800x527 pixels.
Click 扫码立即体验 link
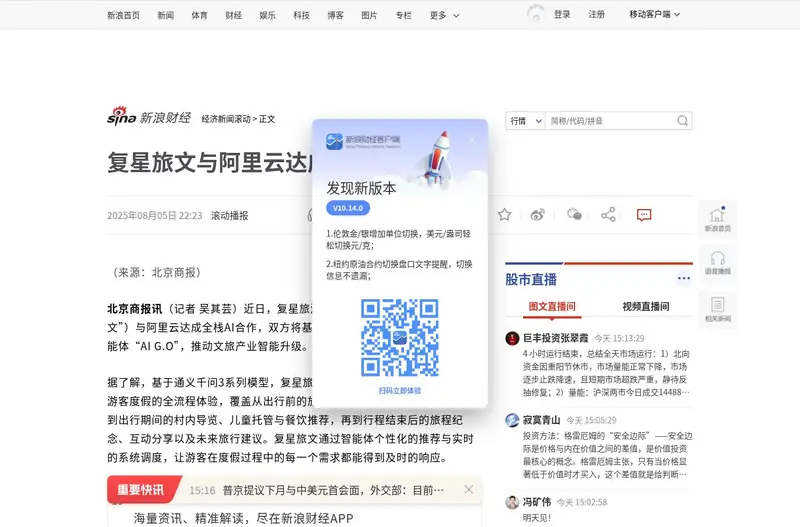pyautogui.click(x=400, y=391)
